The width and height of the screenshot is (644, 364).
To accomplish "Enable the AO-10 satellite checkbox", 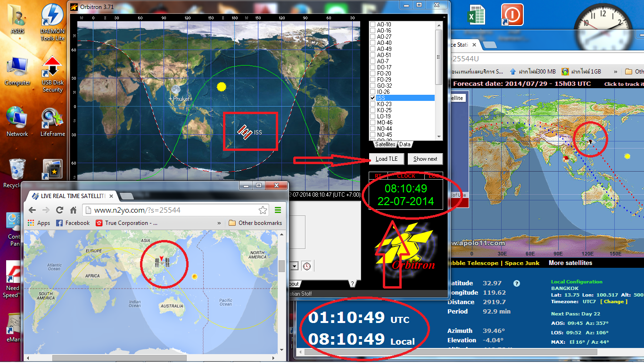I will tap(373, 25).
